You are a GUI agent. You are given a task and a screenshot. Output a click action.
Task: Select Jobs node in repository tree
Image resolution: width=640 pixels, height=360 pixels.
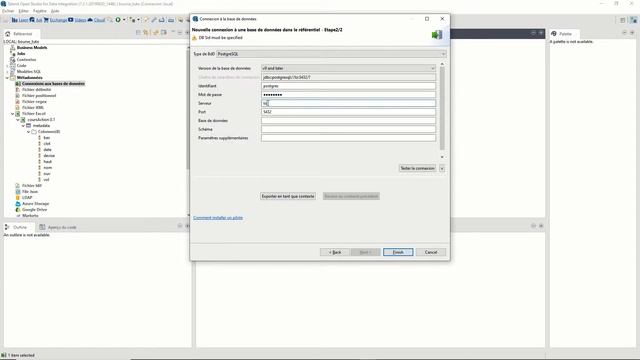tap(21, 53)
